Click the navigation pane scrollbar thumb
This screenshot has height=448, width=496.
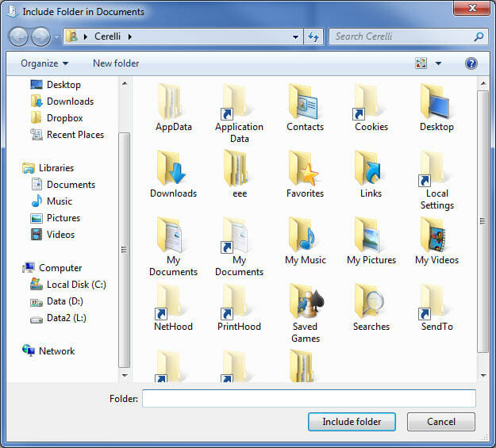[125, 250]
